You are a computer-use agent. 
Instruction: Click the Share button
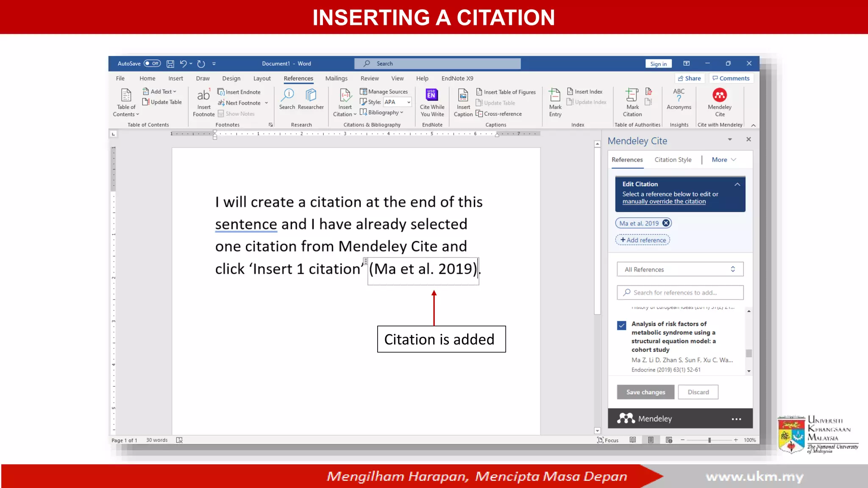pos(689,78)
